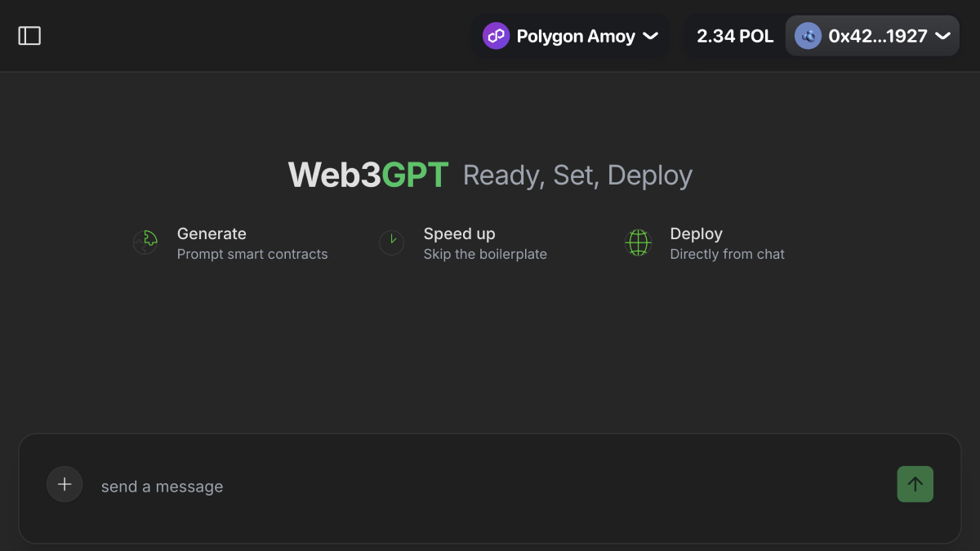Click the wallet avatar icon
The image size is (980, 551).
coord(808,36)
